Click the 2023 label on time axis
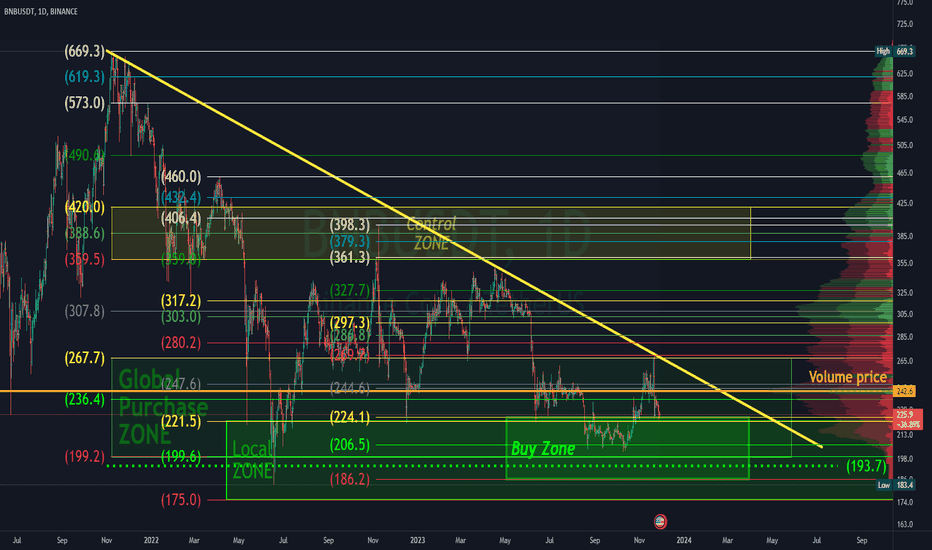The image size is (932, 550). coord(417,540)
